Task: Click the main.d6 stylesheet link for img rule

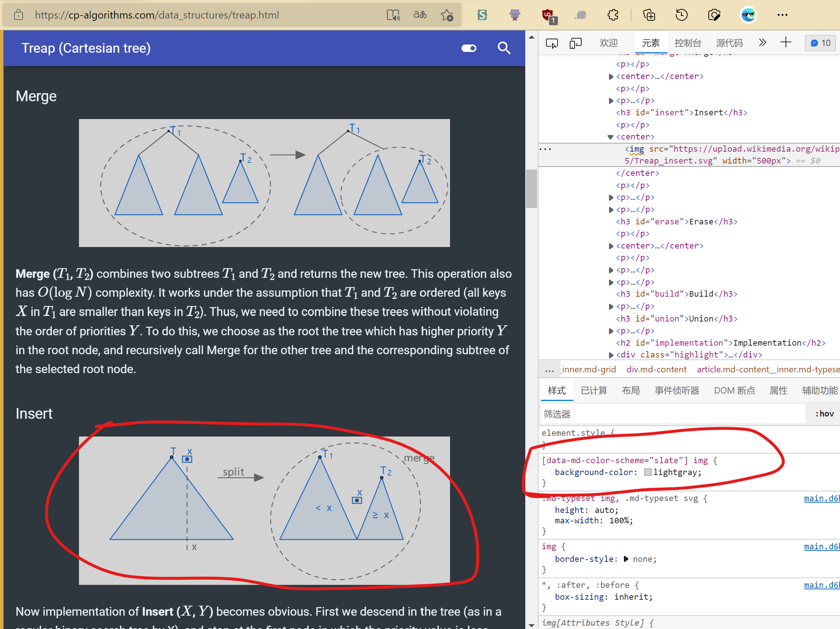Action: point(821,546)
